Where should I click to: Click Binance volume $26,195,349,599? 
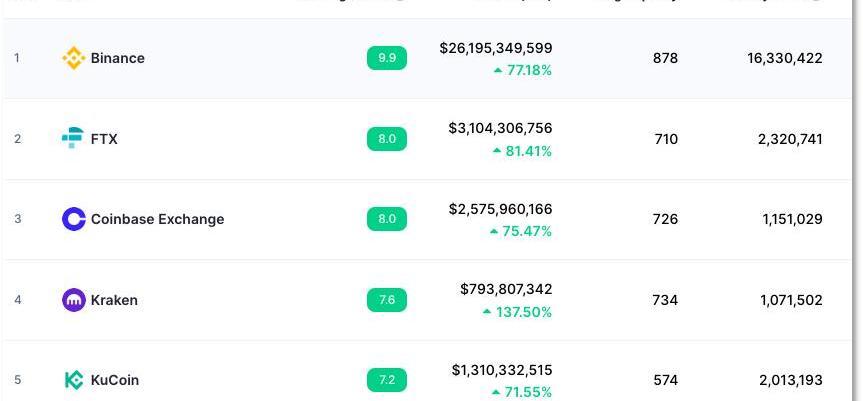pos(495,48)
